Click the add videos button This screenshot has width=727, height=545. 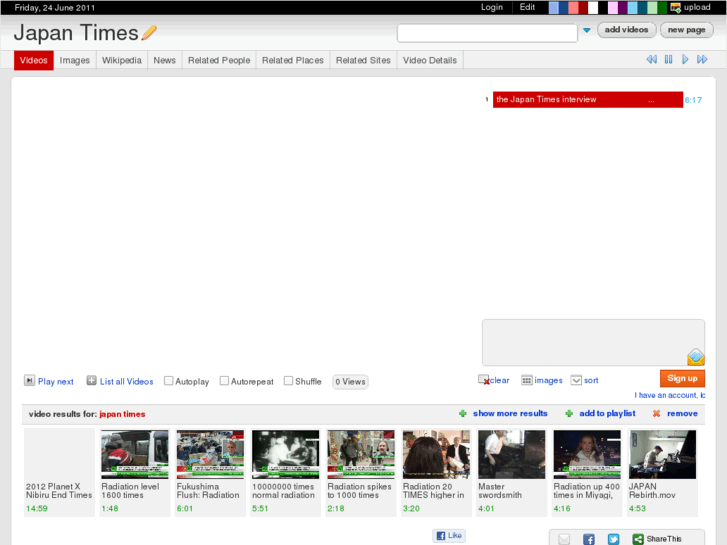(x=626, y=30)
